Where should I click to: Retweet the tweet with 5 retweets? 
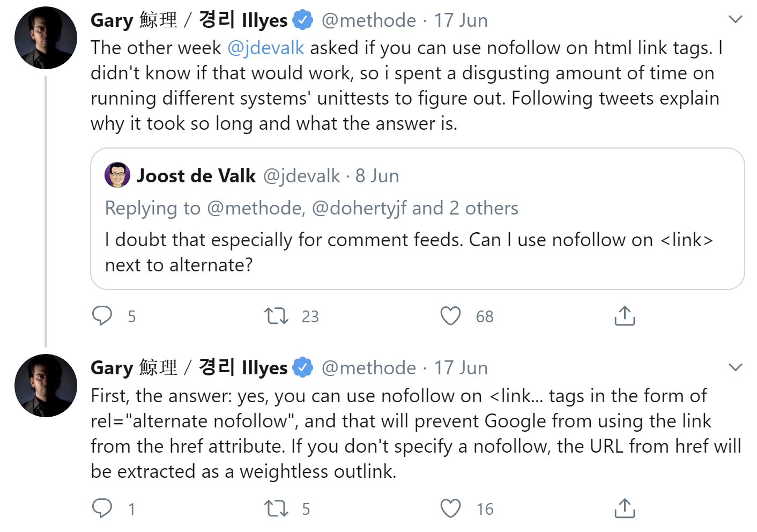[x=276, y=508]
